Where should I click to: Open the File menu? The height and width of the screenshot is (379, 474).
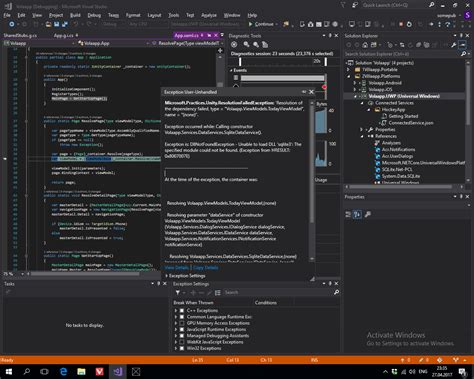pos(7,15)
